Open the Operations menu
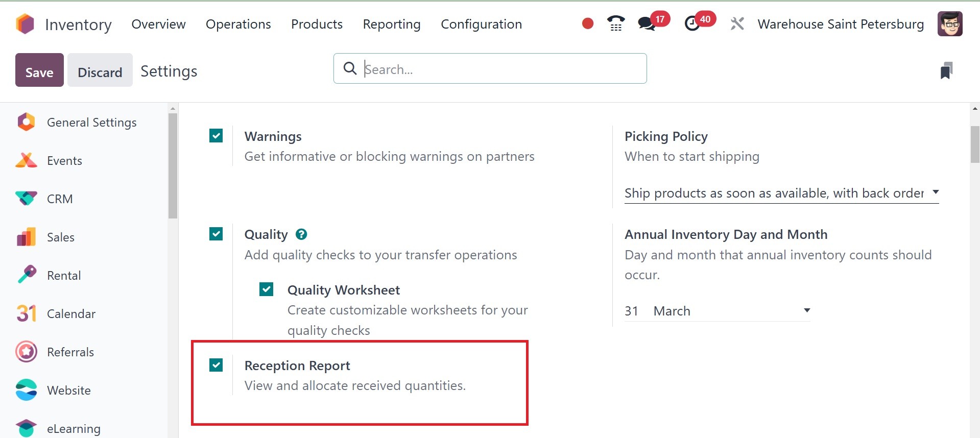The image size is (980, 438). tap(238, 24)
